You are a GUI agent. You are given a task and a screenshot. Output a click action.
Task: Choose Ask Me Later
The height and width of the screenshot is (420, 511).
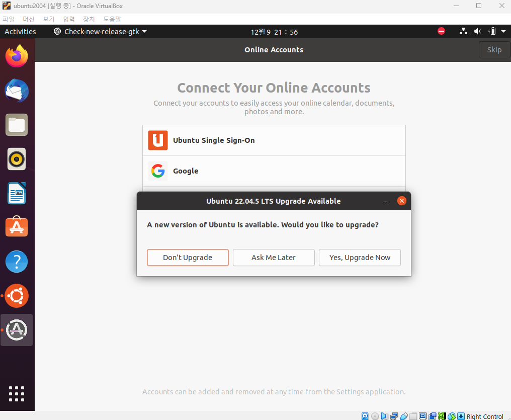pos(274,258)
